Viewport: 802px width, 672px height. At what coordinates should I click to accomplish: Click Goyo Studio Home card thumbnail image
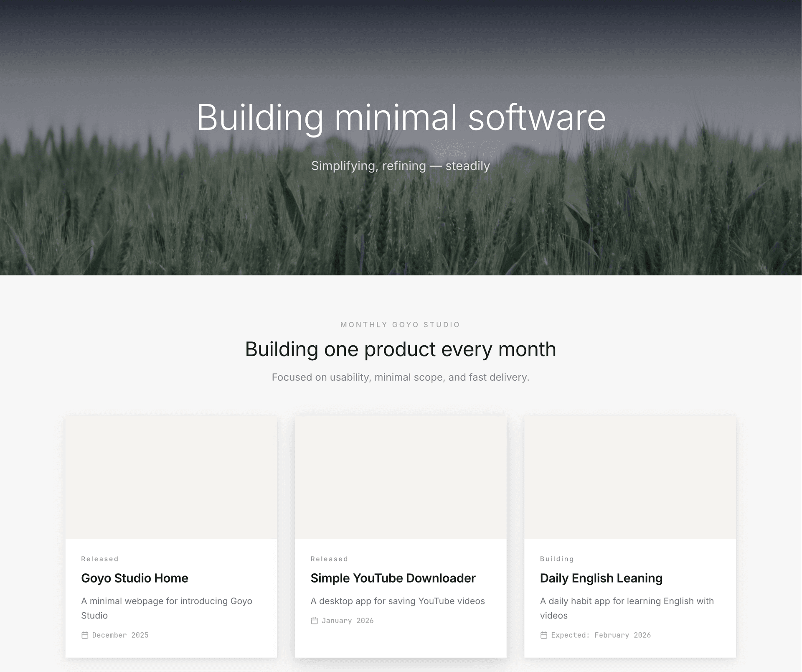click(x=171, y=477)
